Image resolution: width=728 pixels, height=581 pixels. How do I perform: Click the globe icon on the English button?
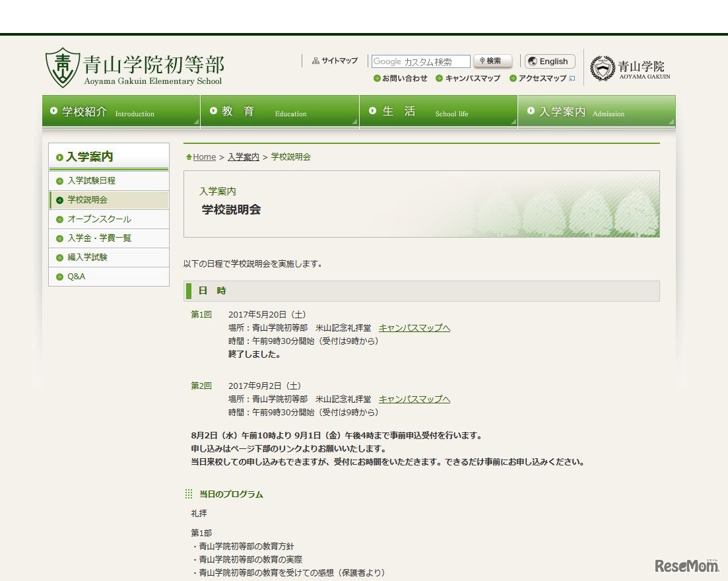pyautogui.click(x=533, y=61)
